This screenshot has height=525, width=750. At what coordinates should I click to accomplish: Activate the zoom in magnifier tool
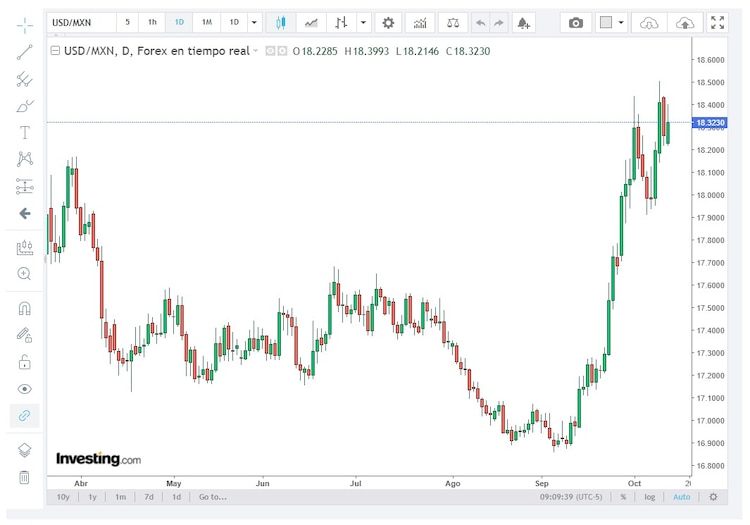coord(24,273)
